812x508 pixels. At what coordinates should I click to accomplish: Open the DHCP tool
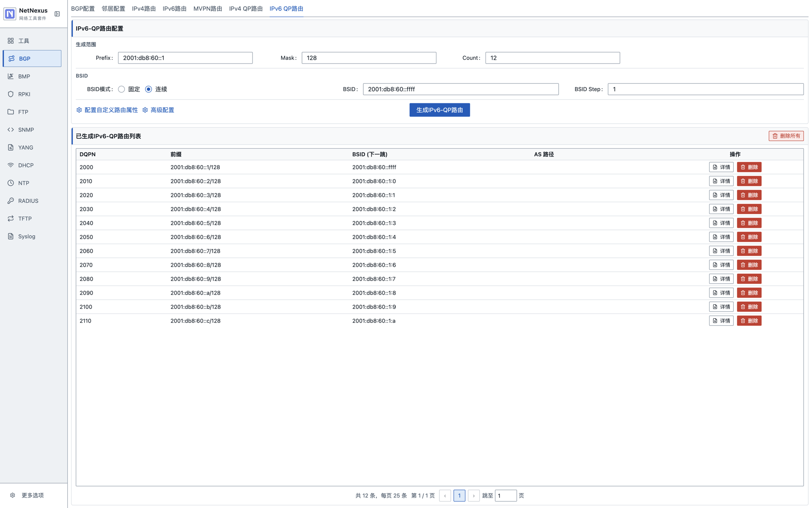pos(32,165)
